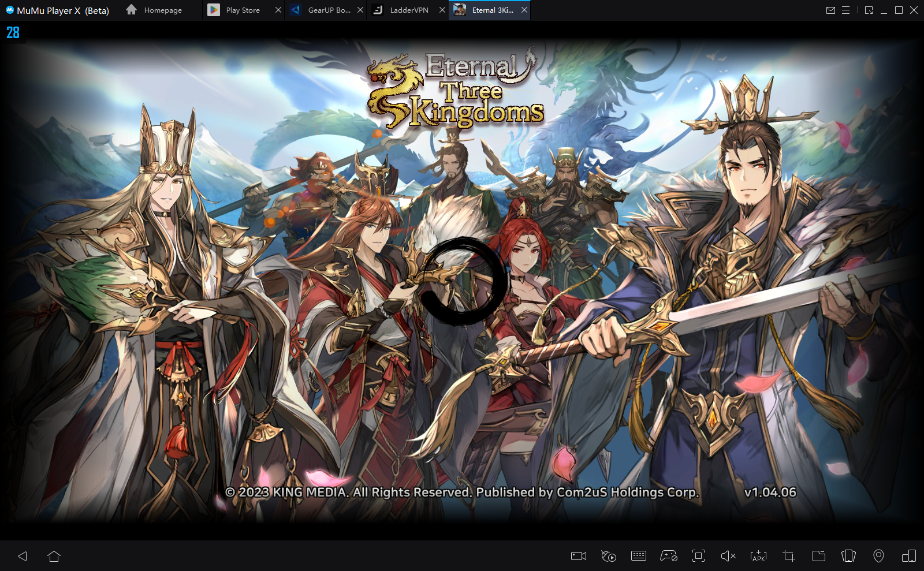The height and width of the screenshot is (571, 924).
Task: Go to Android home screen
Action: pyautogui.click(x=54, y=556)
